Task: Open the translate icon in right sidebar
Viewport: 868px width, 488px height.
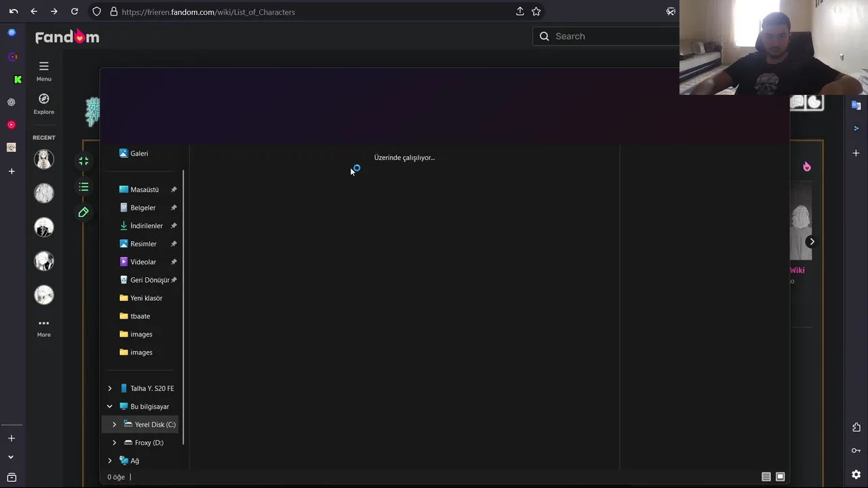Action: 856,105
